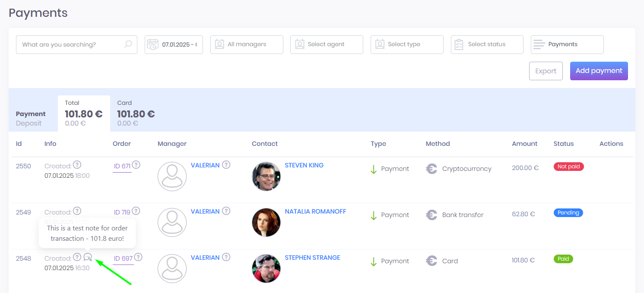Screen dimensions: 644x293
Task: Expand the Select type filter
Action: [407, 44]
